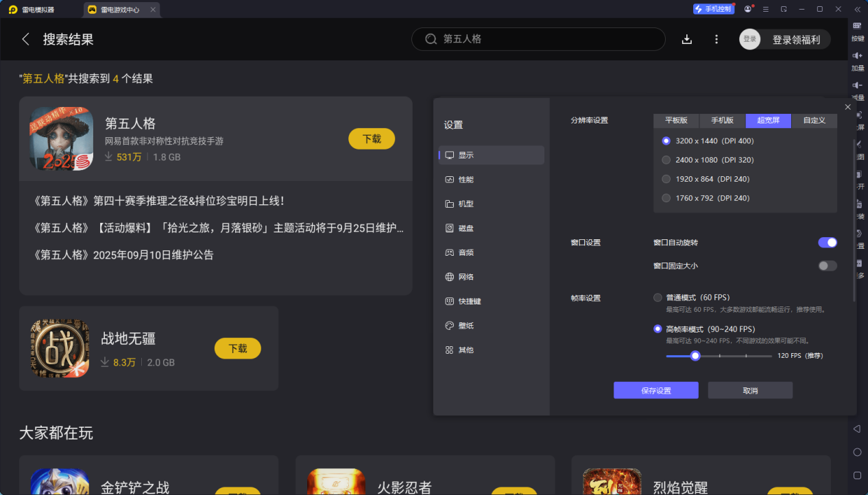Screen dimensions: 868x495
Task: Select the 2400 x 1080 resolution radio button
Action: tap(666, 160)
